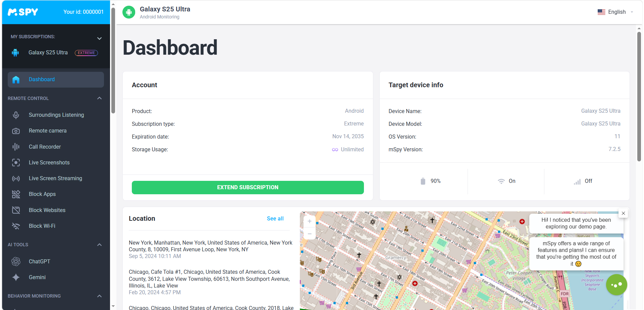
Task: Open the Dashboard menu item
Action: pyautogui.click(x=56, y=80)
